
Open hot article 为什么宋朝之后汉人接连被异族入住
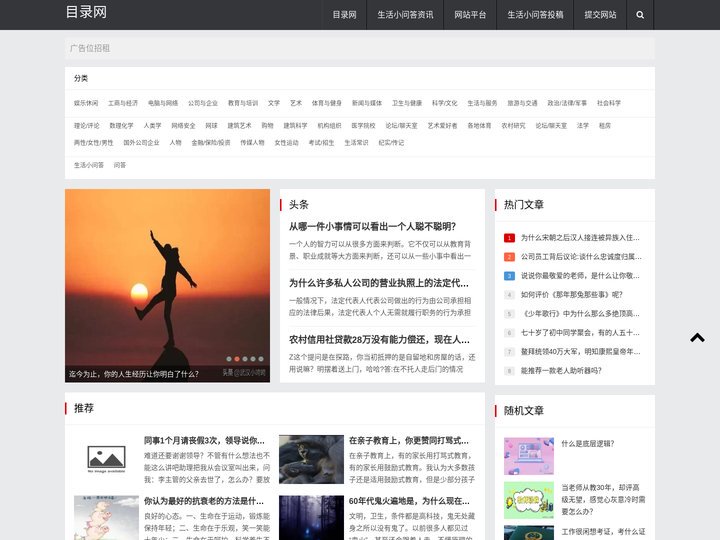coord(580,238)
